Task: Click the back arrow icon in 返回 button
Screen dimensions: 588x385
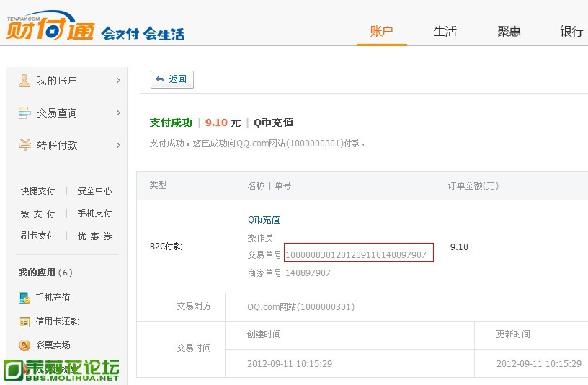Action: coord(160,79)
